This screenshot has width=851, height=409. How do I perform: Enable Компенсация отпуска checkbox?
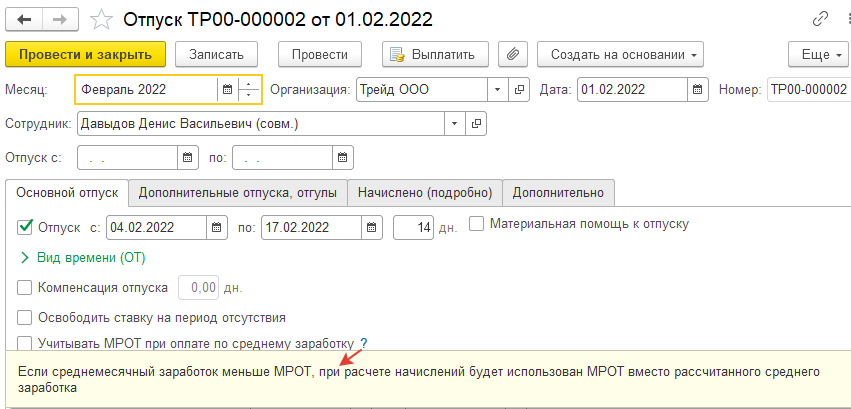[x=25, y=288]
